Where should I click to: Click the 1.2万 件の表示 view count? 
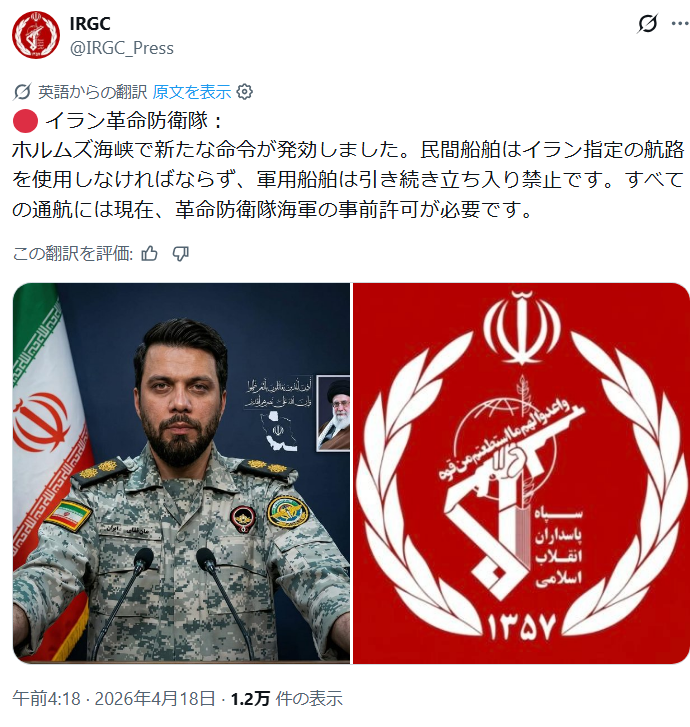tap(287, 698)
